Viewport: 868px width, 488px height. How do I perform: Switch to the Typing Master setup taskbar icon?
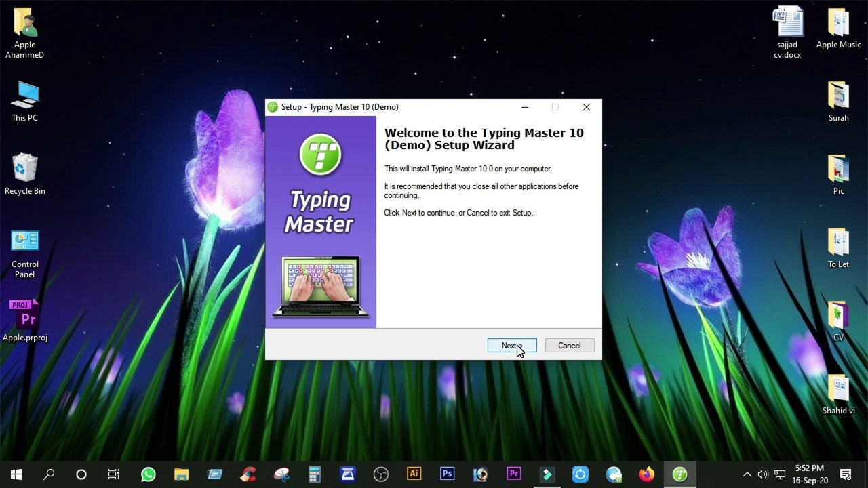pyautogui.click(x=679, y=474)
